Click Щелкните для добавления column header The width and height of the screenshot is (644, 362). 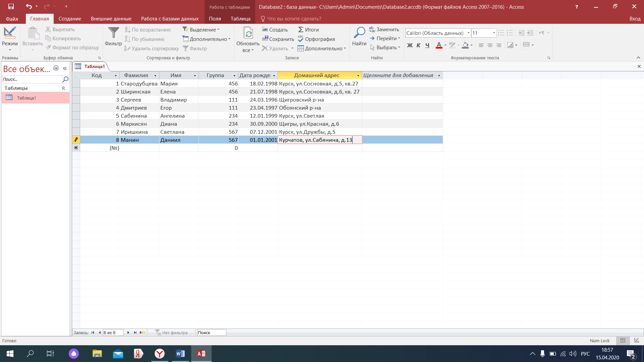pos(402,75)
